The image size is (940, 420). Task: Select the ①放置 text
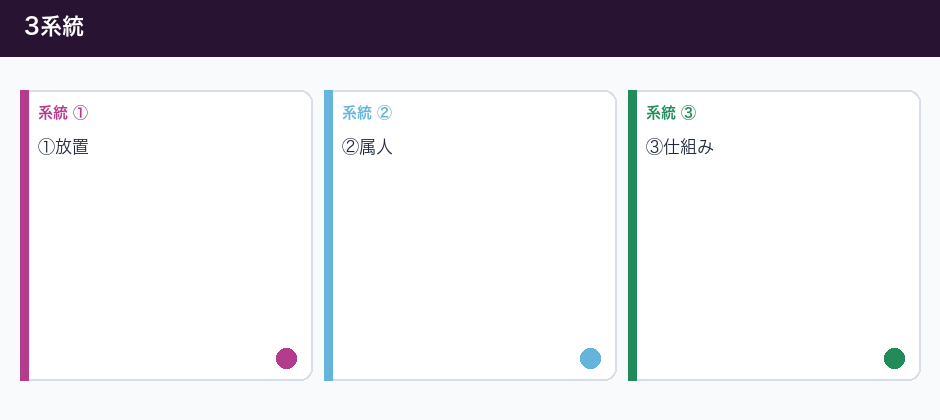(63, 147)
